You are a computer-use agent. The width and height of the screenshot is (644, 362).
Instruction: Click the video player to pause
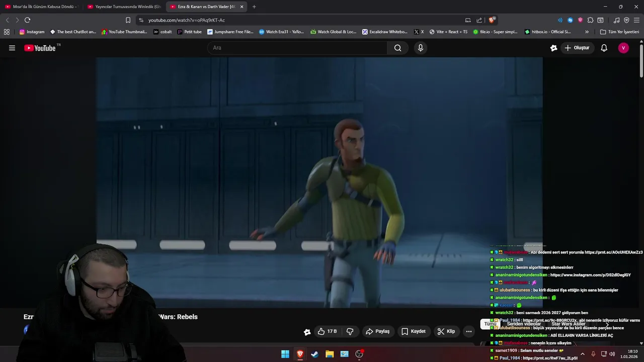point(319,182)
